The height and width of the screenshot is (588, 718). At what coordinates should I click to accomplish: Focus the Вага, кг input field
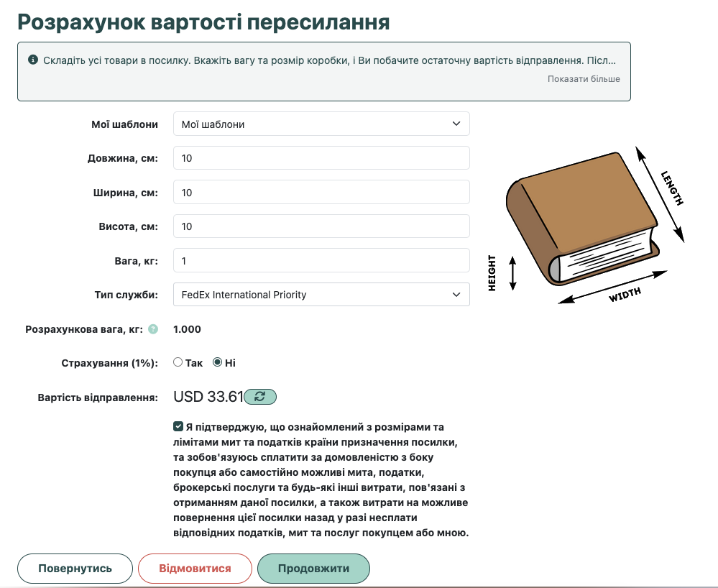click(x=321, y=260)
